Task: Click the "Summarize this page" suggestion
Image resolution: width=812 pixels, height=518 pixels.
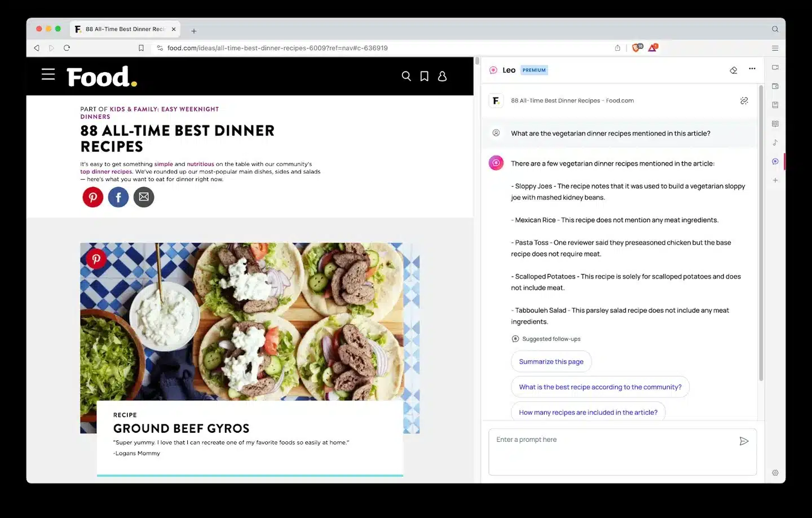Action: tap(551, 362)
